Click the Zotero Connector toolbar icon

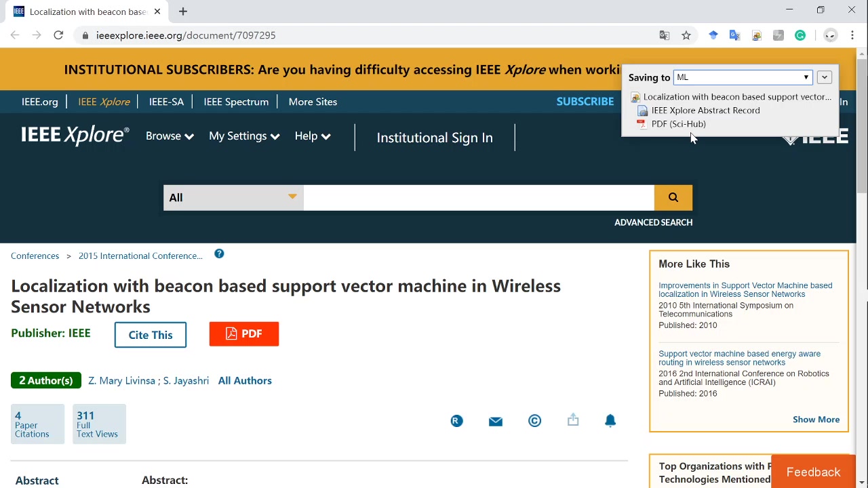tap(757, 35)
